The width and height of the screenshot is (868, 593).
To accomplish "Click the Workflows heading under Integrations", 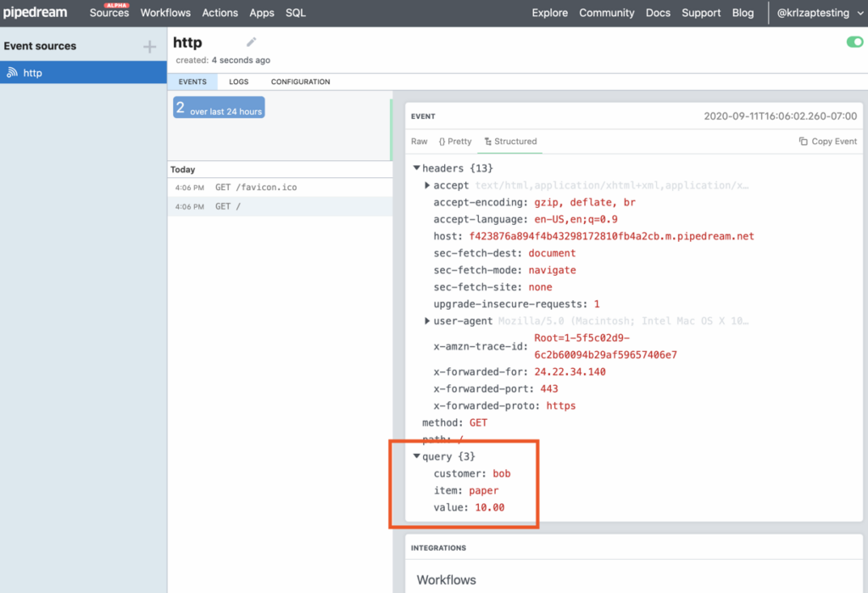I will tap(446, 579).
